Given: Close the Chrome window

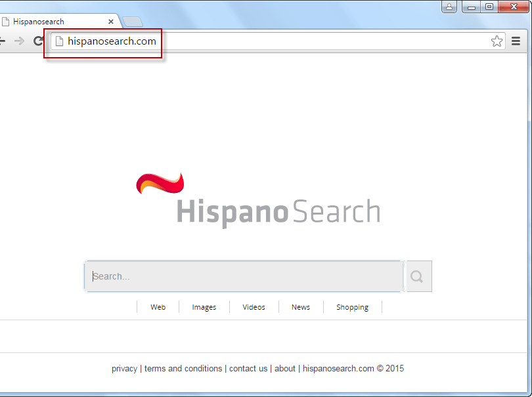Looking at the screenshot, I should coord(514,7).
